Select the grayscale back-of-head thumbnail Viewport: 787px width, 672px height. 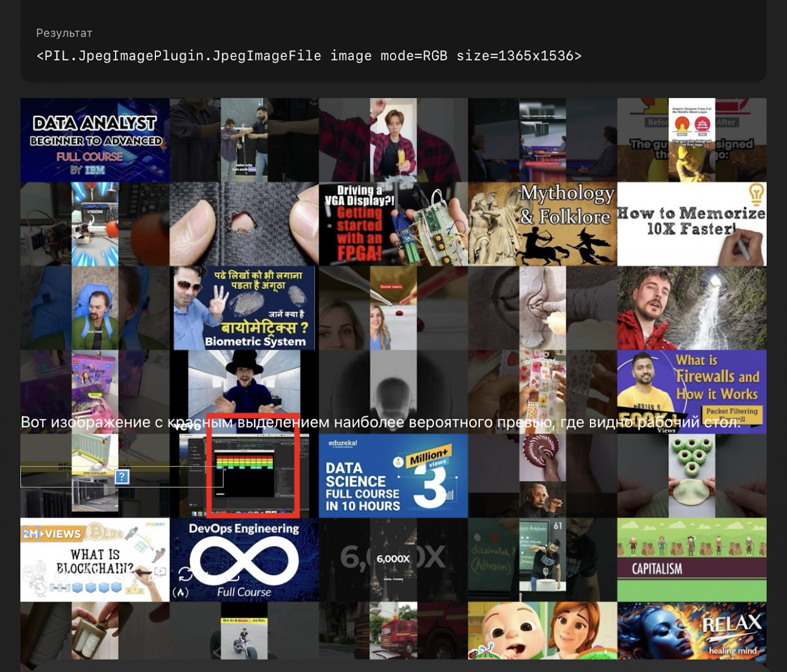click(393, 392)
